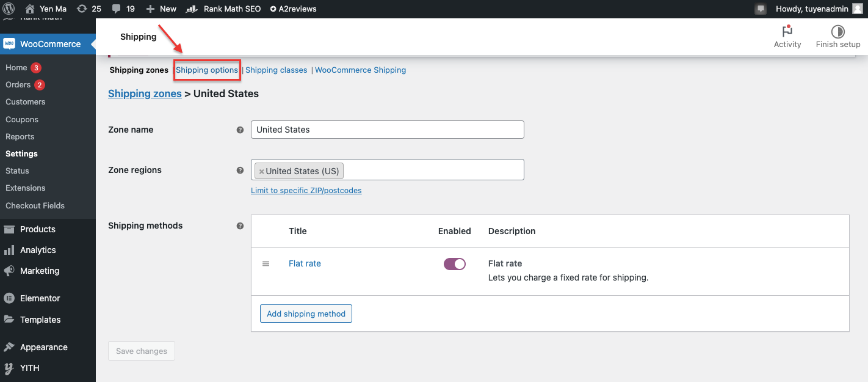Click Limit to specific ZIP/postcodes link
868x382 pixels.
(x=306, y=191)
